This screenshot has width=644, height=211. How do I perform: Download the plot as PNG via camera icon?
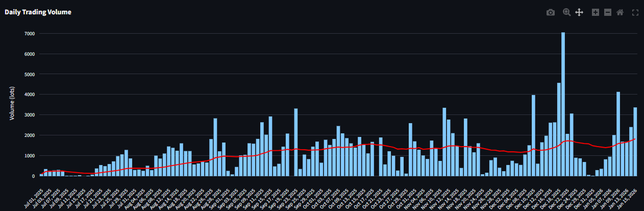pos(551,12)
